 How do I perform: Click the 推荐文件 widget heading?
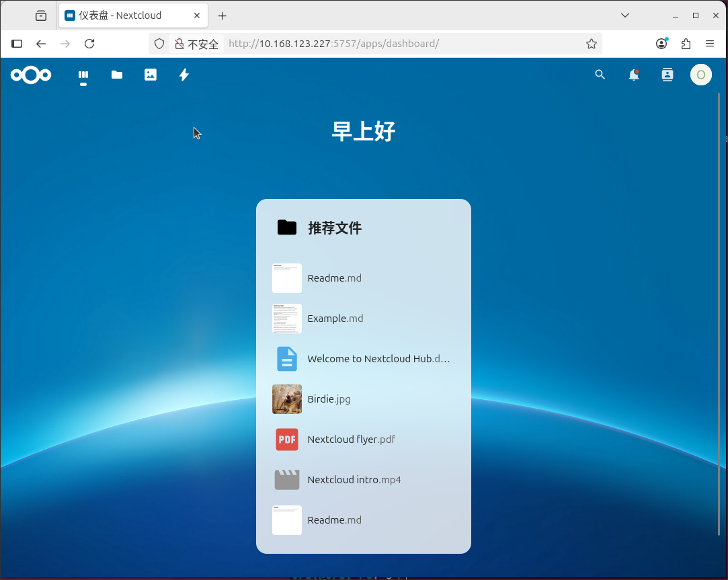[x=335, y=228]
